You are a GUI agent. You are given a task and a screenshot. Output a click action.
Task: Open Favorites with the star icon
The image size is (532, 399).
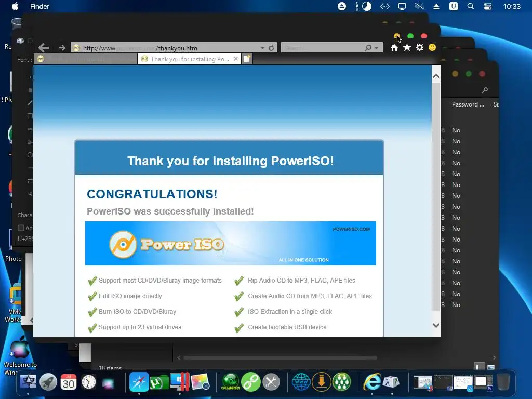(407, 47)
